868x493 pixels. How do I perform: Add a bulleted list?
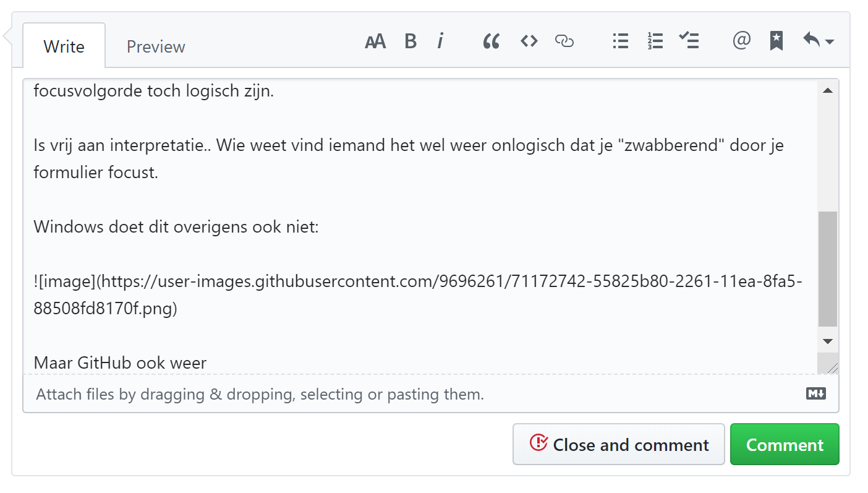click(620, 41)
